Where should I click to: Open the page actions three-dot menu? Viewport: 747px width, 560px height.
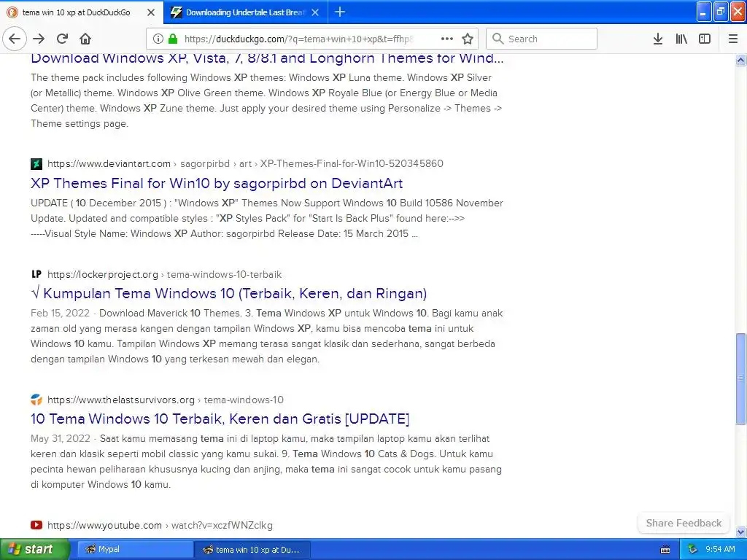[447, 39]
